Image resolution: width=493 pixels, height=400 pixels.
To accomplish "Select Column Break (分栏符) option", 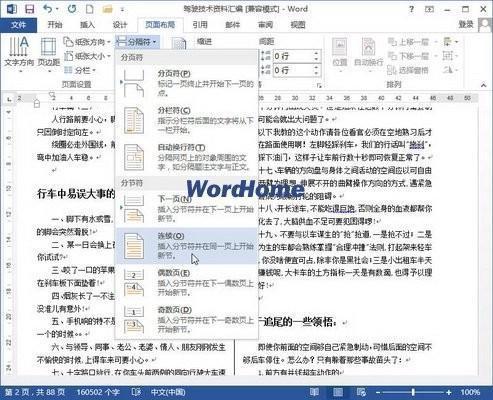I will point(187,120).
